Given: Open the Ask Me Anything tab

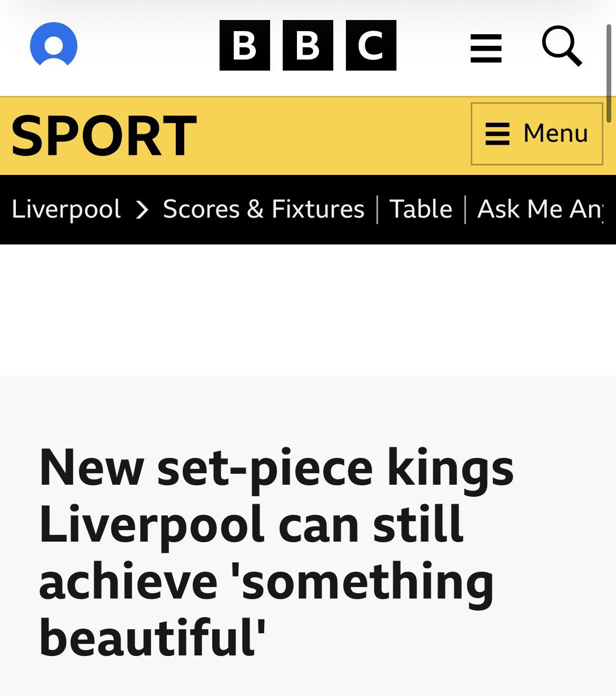Looking at the screenshot, I should coord(540,209).
